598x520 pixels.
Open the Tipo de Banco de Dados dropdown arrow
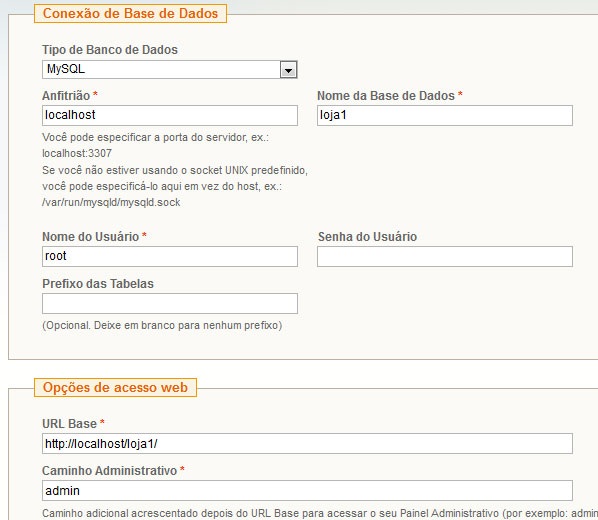click(x=288, y=70)
